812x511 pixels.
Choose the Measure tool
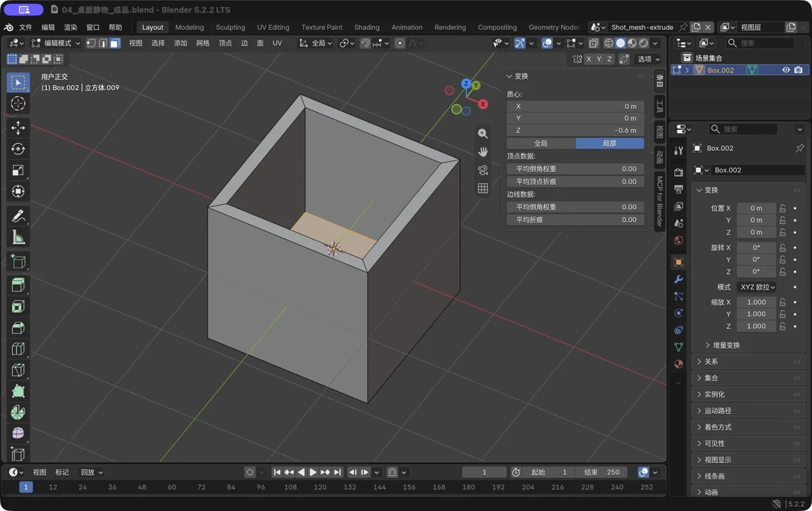pyautogui.click(x=18, y=237)
